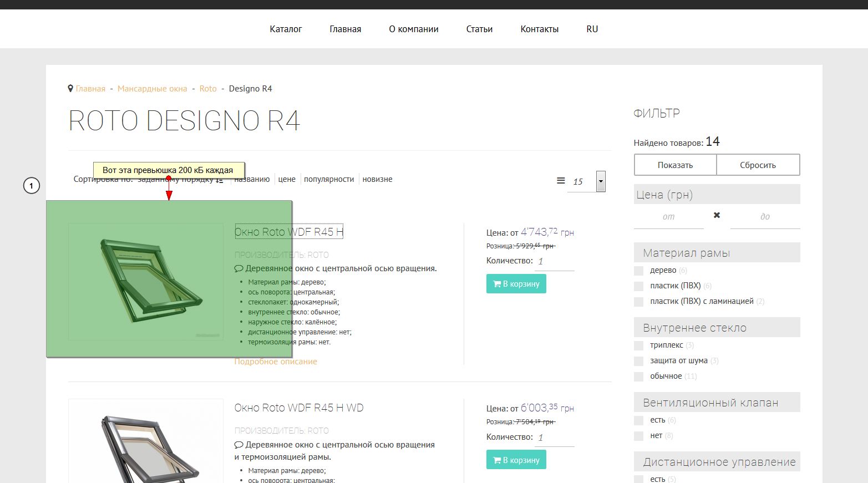
Task: Check нет under Вентиляционный клапан
Action: pos(639,436)
